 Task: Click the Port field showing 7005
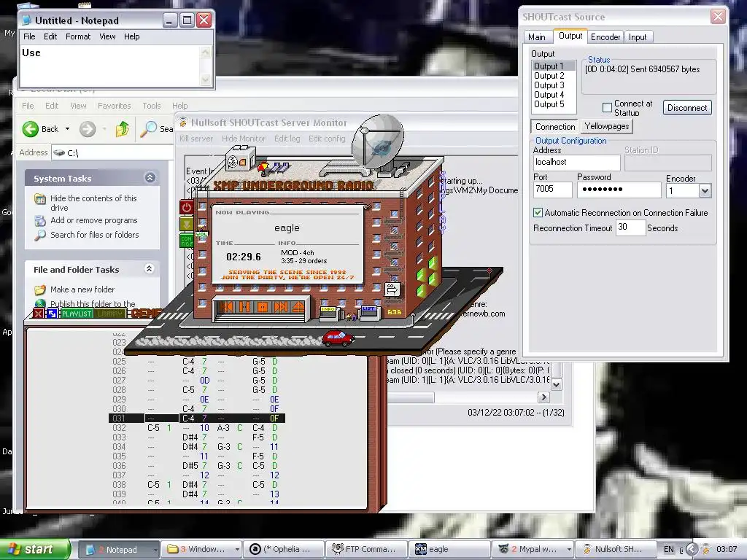tap(553, 190)
